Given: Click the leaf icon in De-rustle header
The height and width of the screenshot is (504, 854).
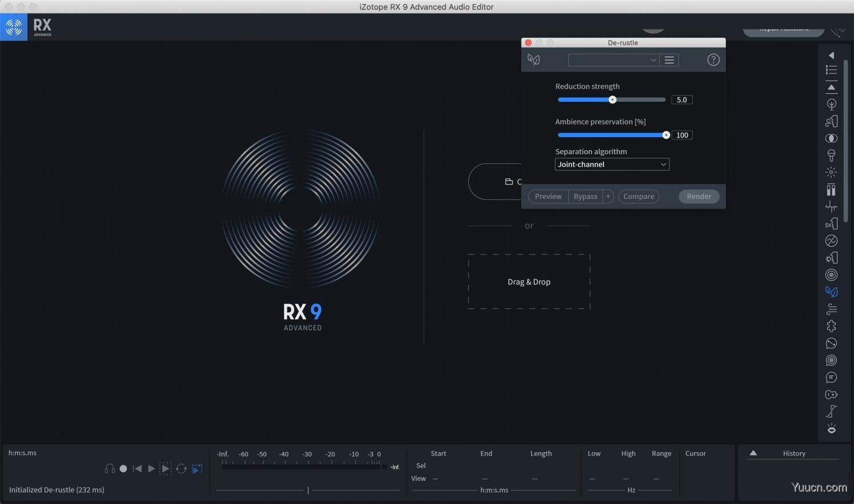Looking at the screenshot, I should tap(533, 60).
